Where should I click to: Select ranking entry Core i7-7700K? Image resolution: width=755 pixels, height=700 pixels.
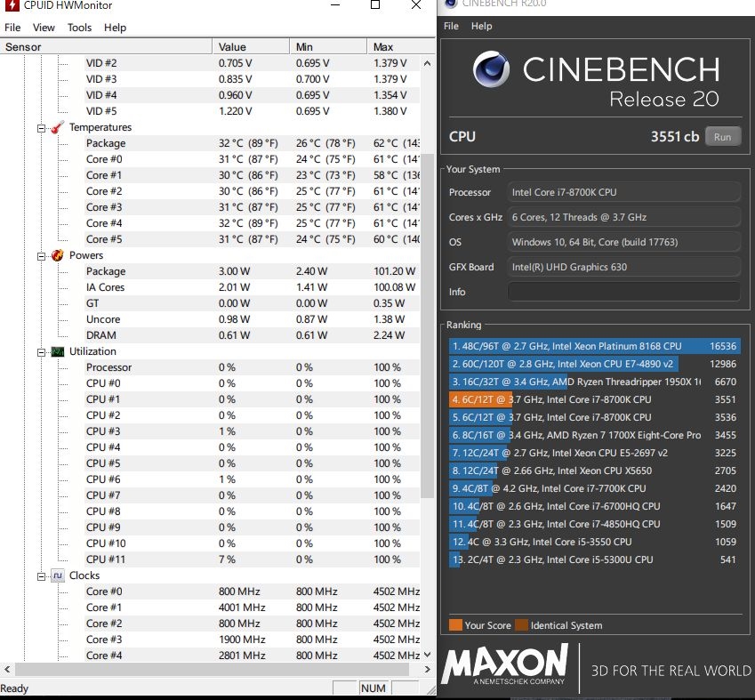click(595, 488)
